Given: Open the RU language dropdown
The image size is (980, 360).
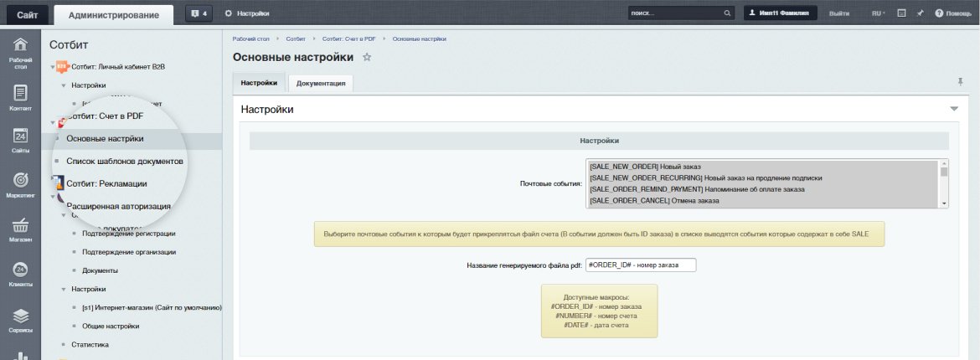Looking at the screenshot, I should coord(878,13).
